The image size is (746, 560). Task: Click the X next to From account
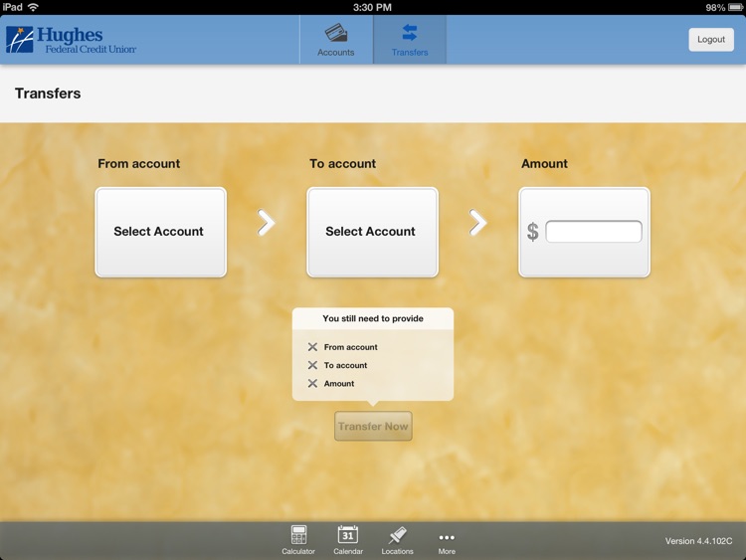tap(312, 347)
